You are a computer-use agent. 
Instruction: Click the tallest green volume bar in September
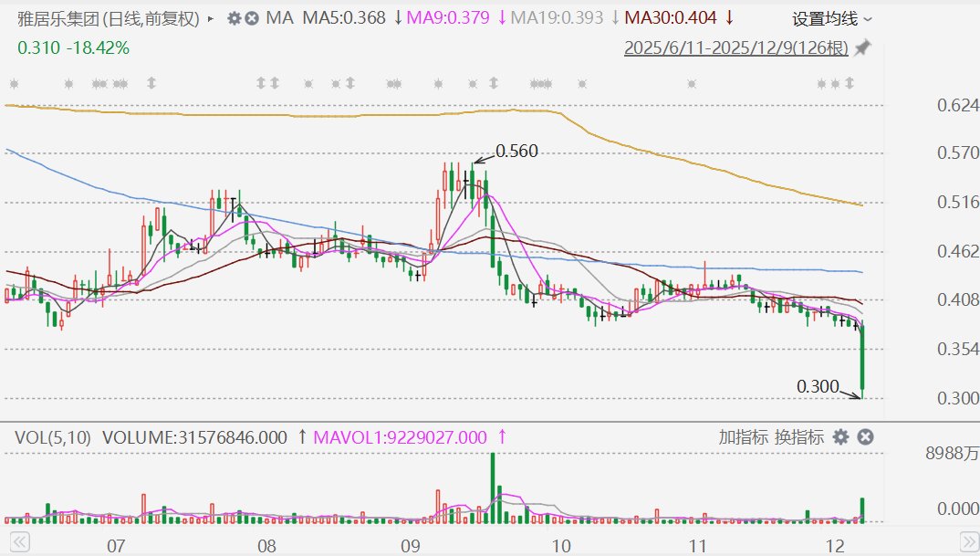[493, 488]
